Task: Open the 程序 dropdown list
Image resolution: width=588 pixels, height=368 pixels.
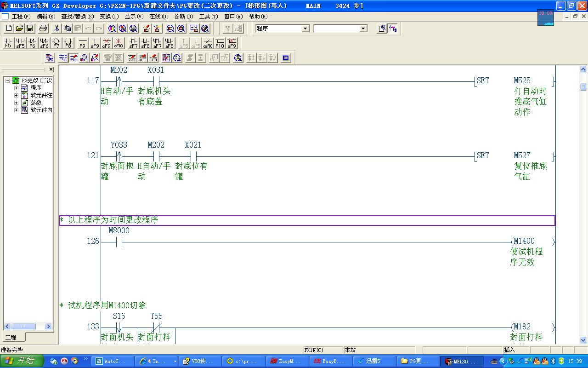Action: [305, 29]
